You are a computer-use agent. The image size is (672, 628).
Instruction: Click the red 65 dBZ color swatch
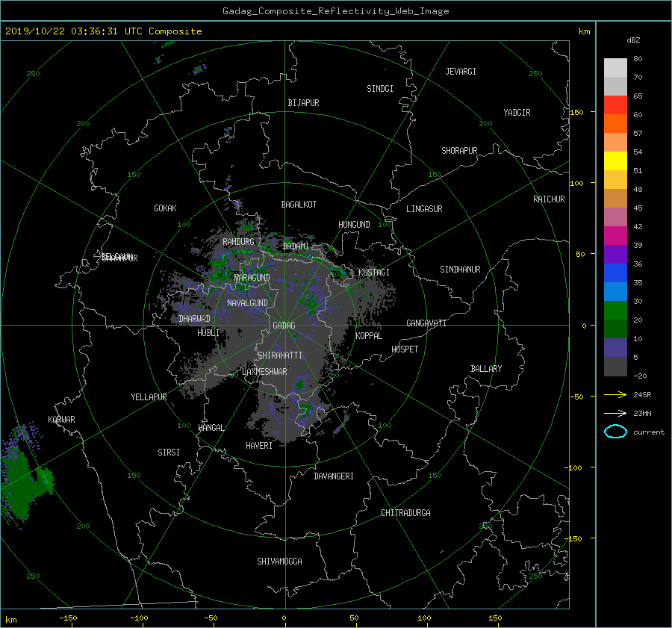coord(615,105)
